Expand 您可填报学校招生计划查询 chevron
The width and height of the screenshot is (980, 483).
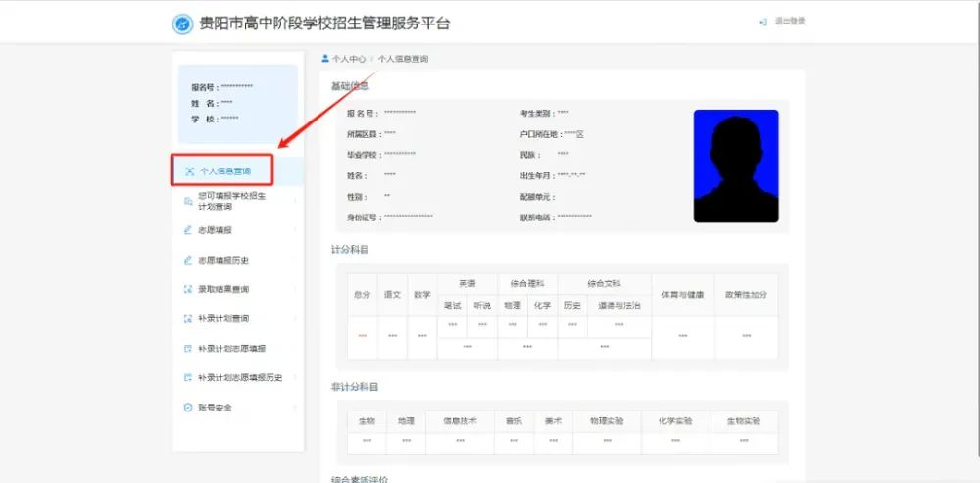[294, 201]
